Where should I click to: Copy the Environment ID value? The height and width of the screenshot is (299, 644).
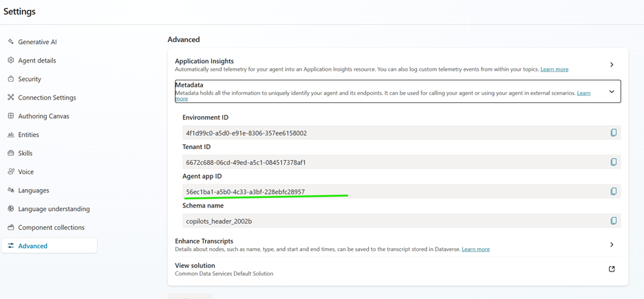pos(613,133)
